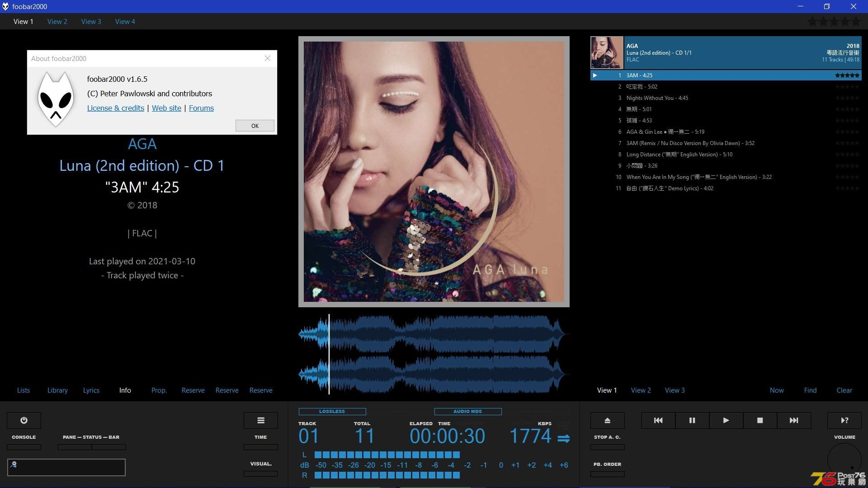Image resolution: width=868 pixels, height=488 pixels.
Task: Click the OK button to close About dialog
Action: 255,125
